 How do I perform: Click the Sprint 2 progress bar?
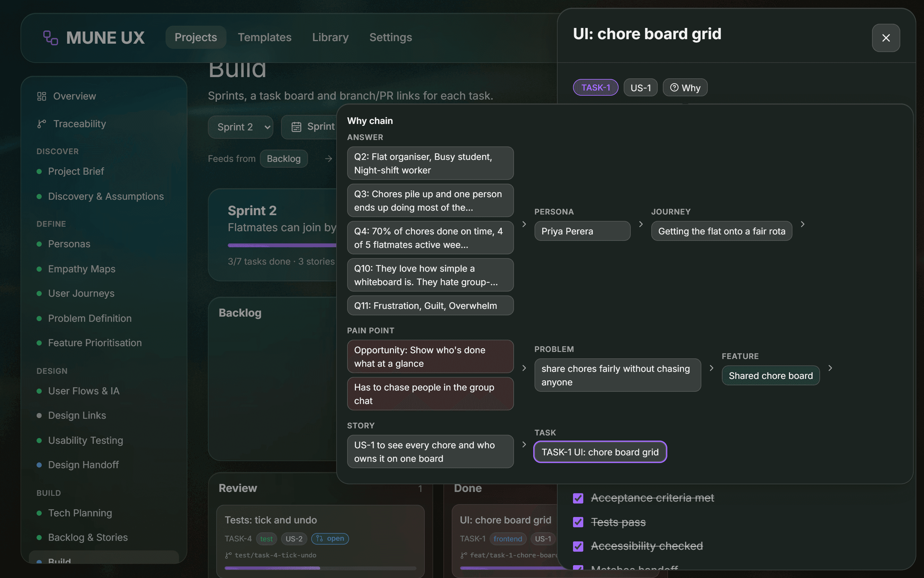(282, 245)
